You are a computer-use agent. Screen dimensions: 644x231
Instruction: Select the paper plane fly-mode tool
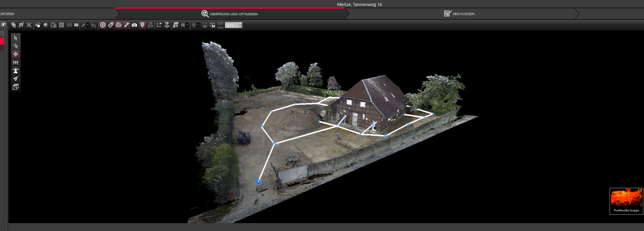tap(16, 79)
